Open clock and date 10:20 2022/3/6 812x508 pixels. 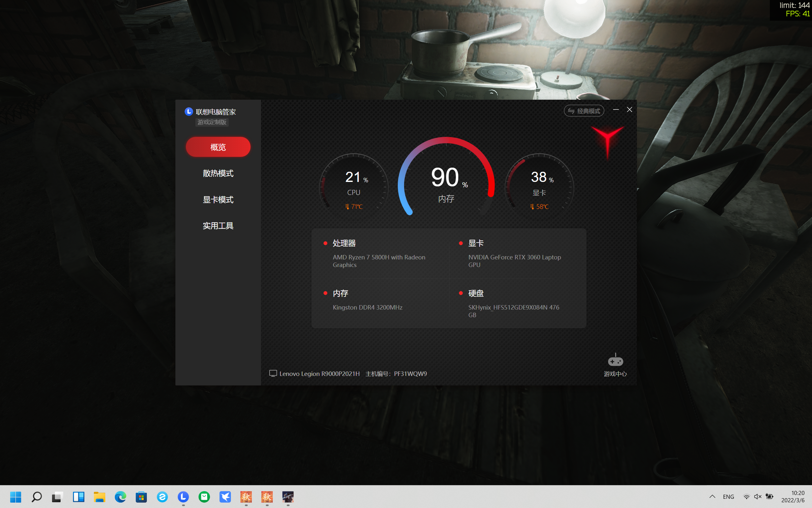[x=793, y=497]
